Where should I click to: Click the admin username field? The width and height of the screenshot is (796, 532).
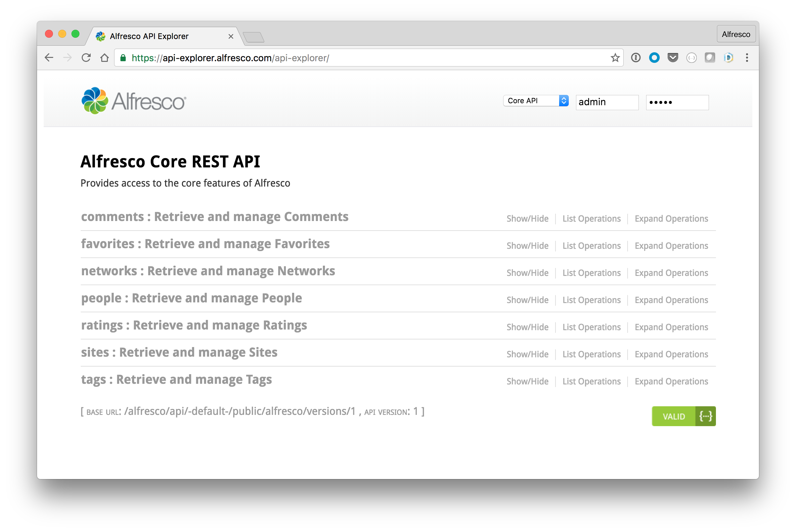607,102
